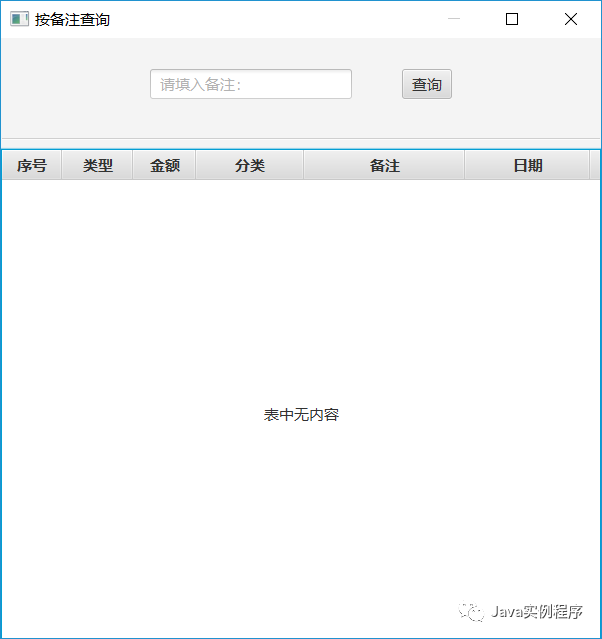Focus the 请填入备注 input field
This screenshot has width=602, height=639.
(250, 84)
